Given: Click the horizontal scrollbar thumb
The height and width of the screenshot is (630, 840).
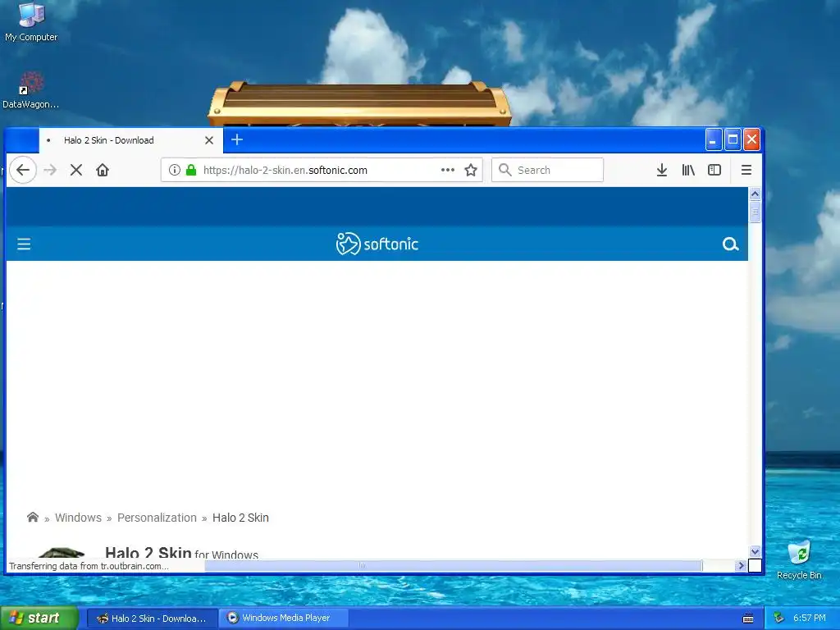Looking at the screenshot, I should [x=453, y=565].
